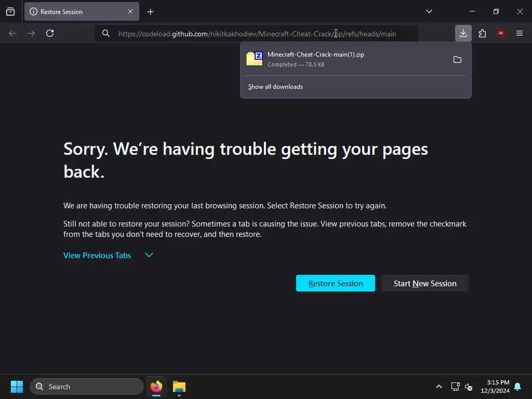Open a new tab with plus button
This screenshot has width=532, height=399.
[x=150, y=12]
